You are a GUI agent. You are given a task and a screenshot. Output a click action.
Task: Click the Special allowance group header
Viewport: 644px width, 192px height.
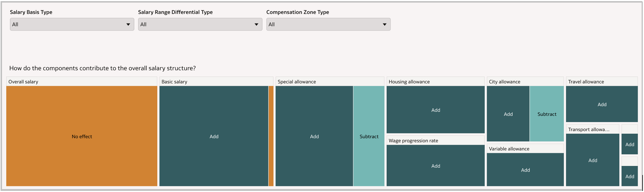(x=330, y=82)
